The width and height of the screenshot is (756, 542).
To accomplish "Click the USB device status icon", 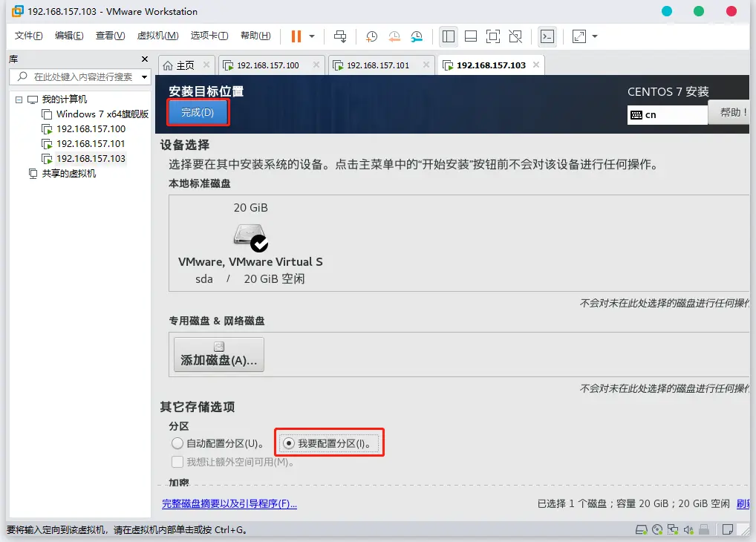I will pos(704,530).
